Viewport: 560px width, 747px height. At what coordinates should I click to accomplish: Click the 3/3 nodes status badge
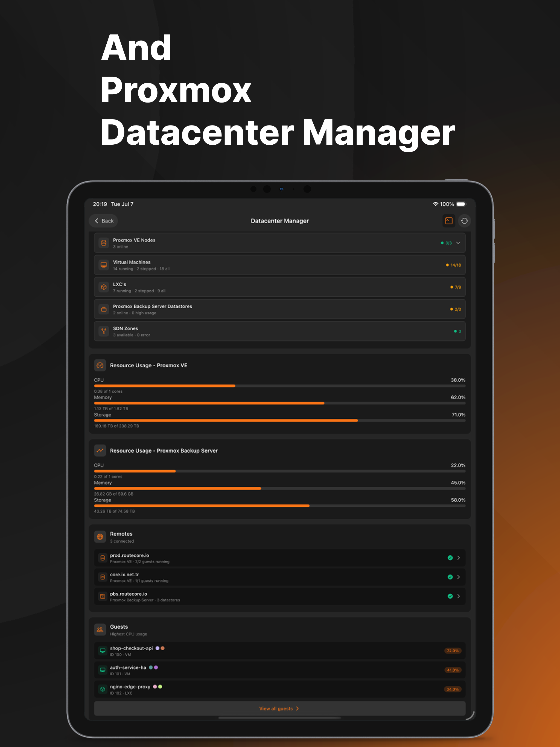[x=446, y=243]
